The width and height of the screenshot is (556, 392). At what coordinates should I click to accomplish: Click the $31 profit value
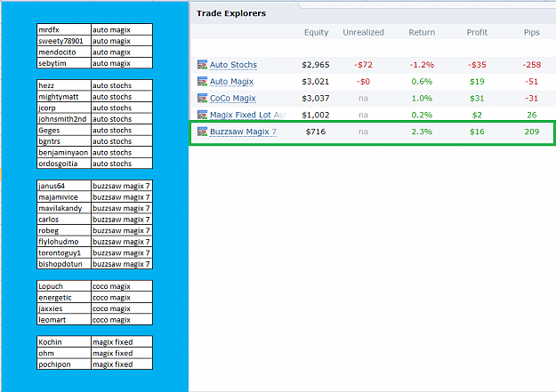pyautogui.click(x=477, y=98)
